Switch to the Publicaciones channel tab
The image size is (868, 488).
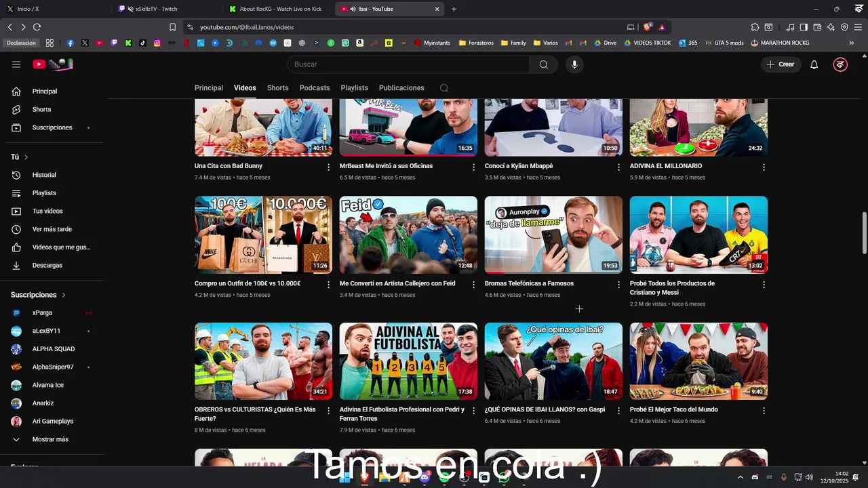click(401, 88)
